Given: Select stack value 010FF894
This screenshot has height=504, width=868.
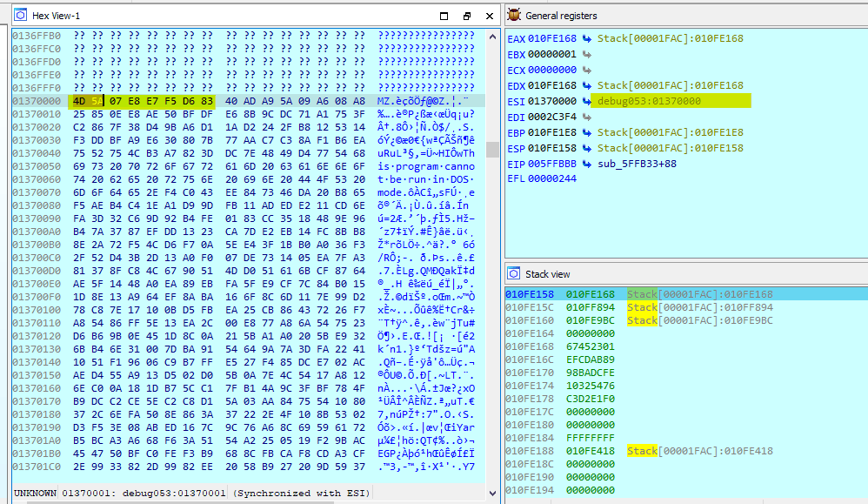Looking at the screenshot, I should (x=590, y=307).
